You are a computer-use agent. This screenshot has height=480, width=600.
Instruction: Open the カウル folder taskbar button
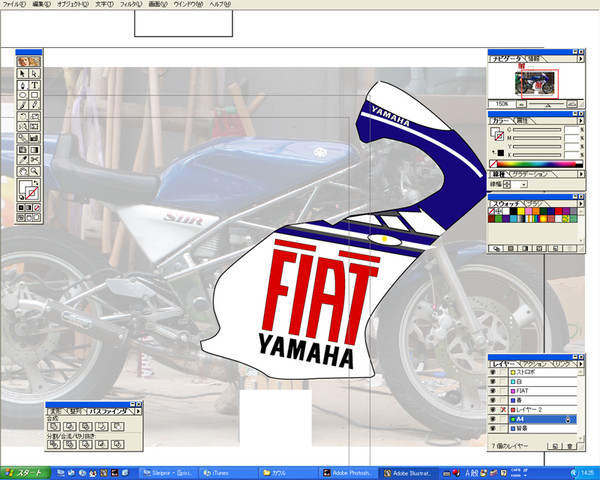288,473
